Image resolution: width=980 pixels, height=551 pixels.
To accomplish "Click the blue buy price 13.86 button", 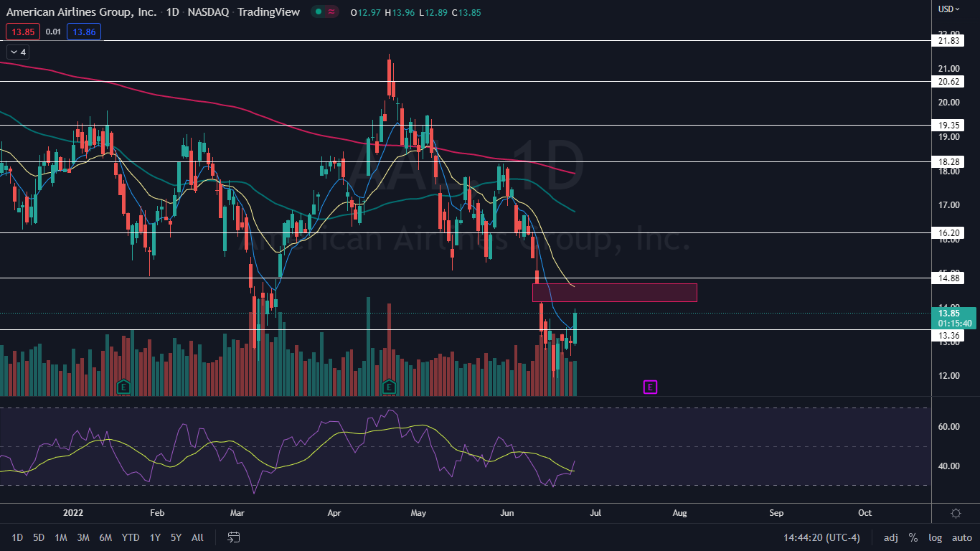I will click(84, 32).
